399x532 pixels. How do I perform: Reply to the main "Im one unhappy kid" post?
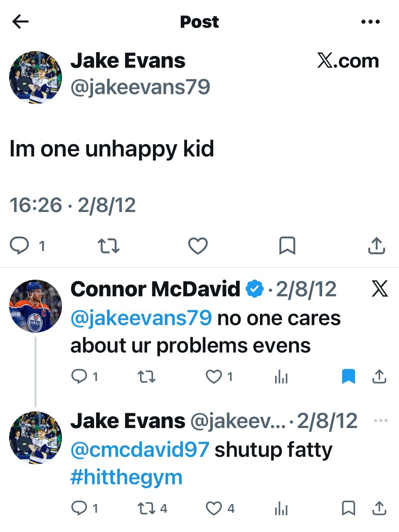[19, 246]
